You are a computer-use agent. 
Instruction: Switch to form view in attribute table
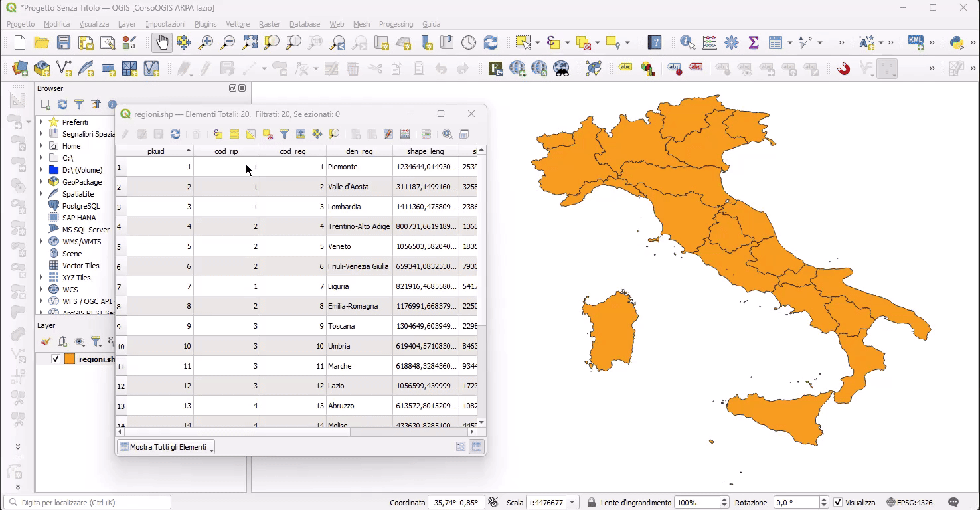[461, 447]
